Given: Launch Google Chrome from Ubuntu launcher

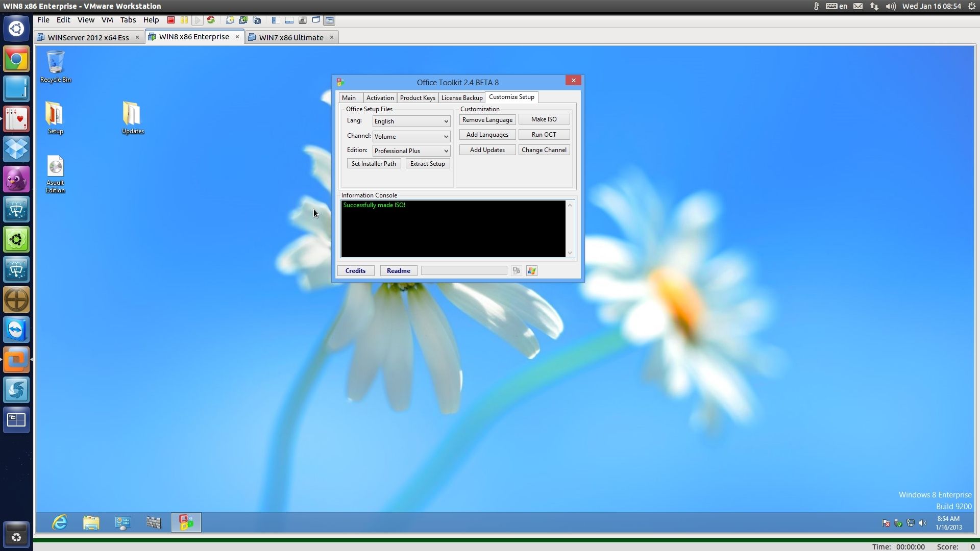Looking at the screenshot, I should click(x=16, y=59).
